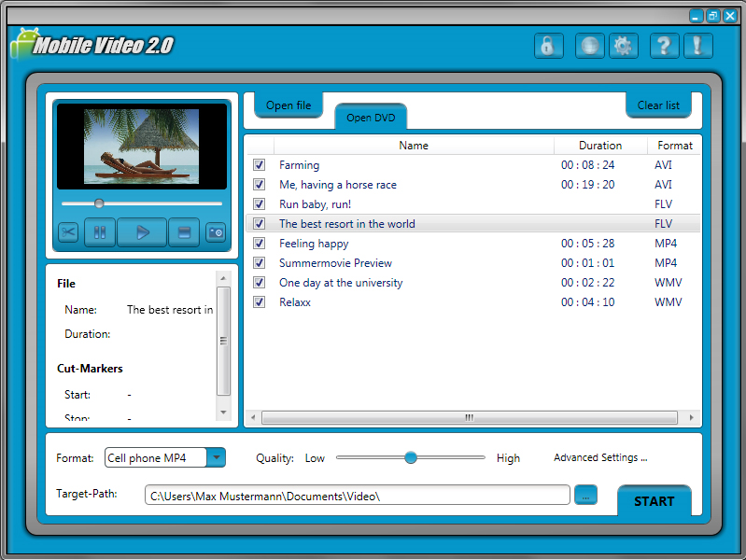Open settings via the gear icon
This screenshot has width=746, height=560.
(x=623, y=46)
